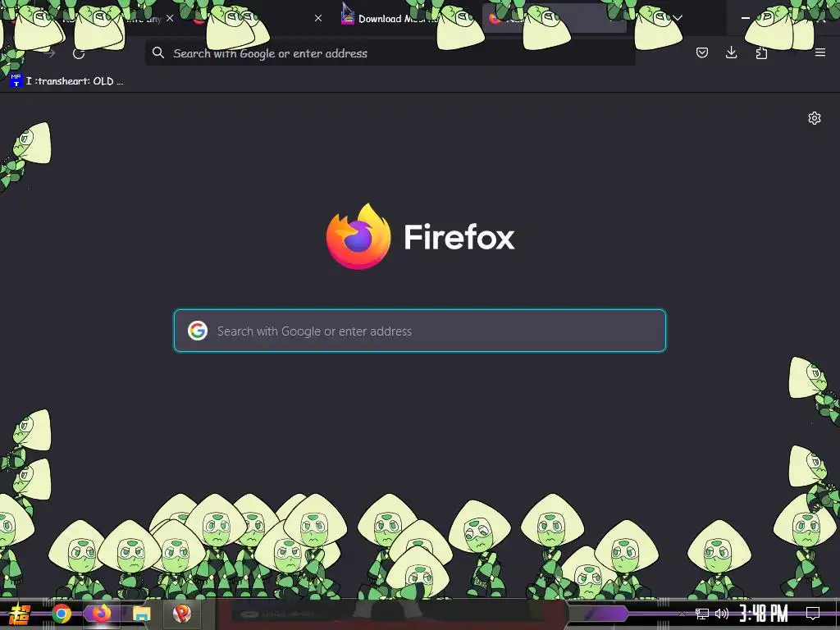Open the notification center icon

[813, 614]
